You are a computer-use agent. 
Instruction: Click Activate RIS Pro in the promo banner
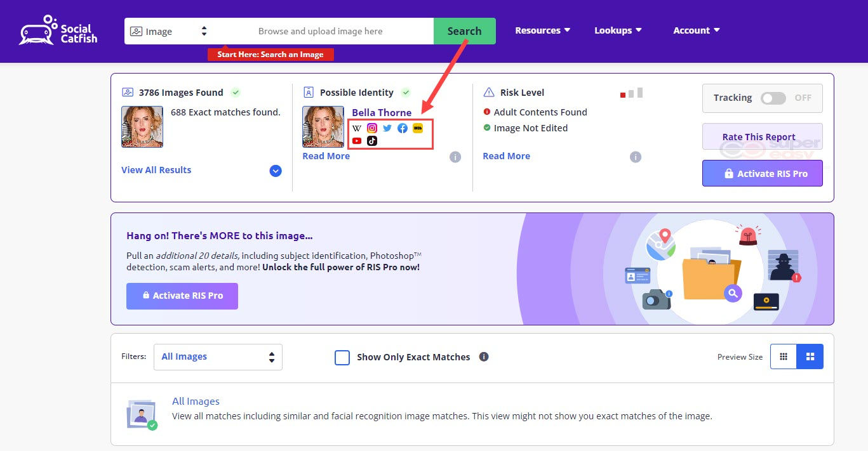pyautogui.click(x=182, y=296)
